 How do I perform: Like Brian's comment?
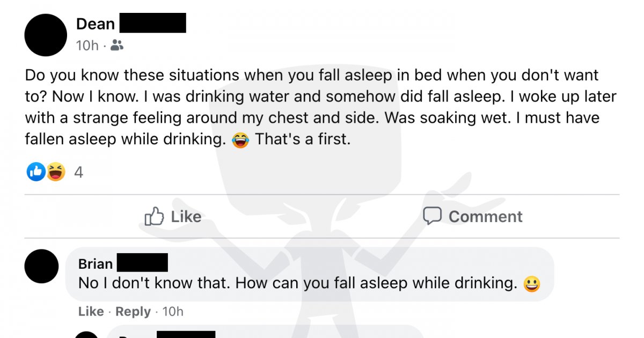tap(90, 311)
